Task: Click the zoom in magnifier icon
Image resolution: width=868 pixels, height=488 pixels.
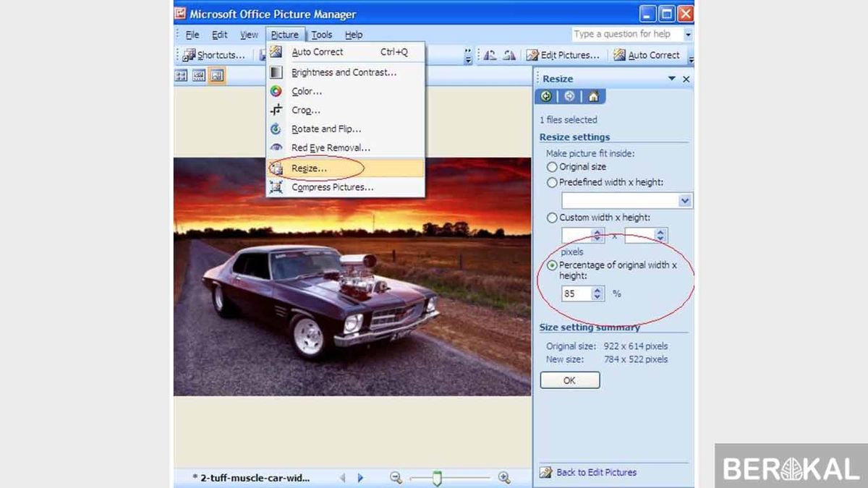Action: pos(504,478)
